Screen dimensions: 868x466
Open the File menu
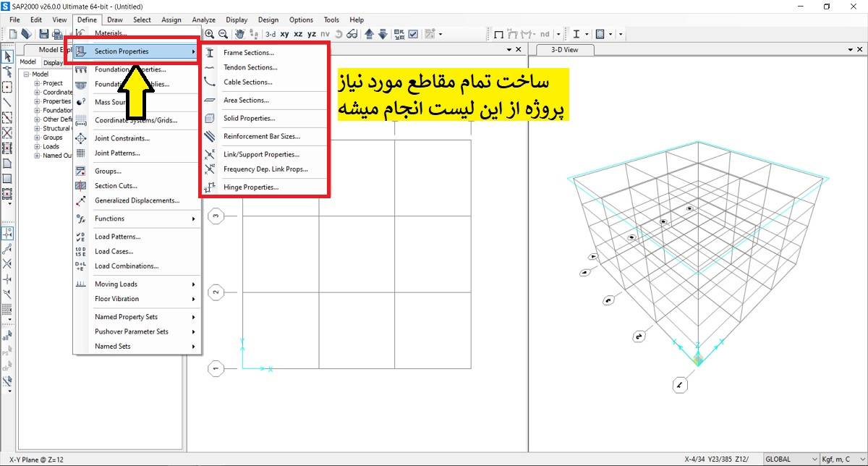pyautogui.click(x=15, y=20)
